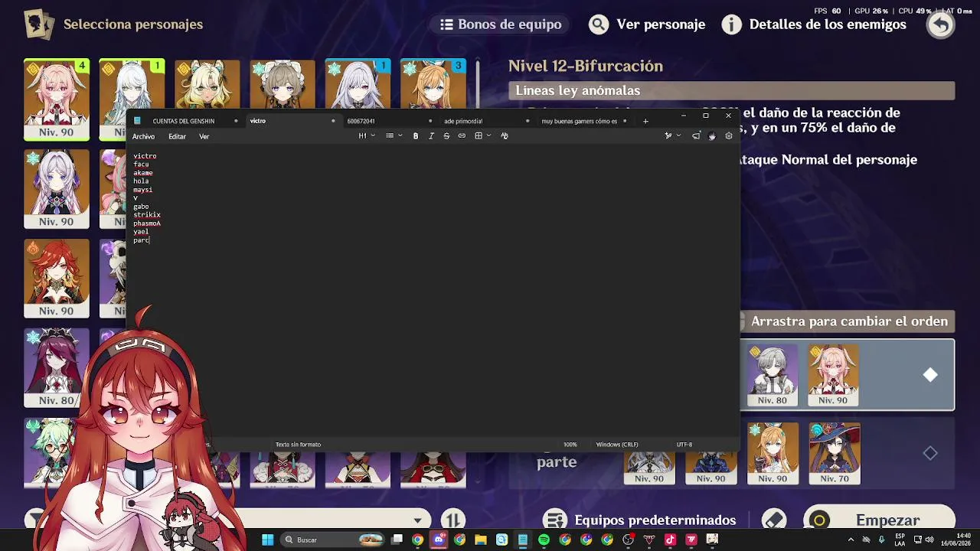Open Genshin Impact taskbar icon
The height and width of the screenshot is (551, 980).
tap(712, 540)
